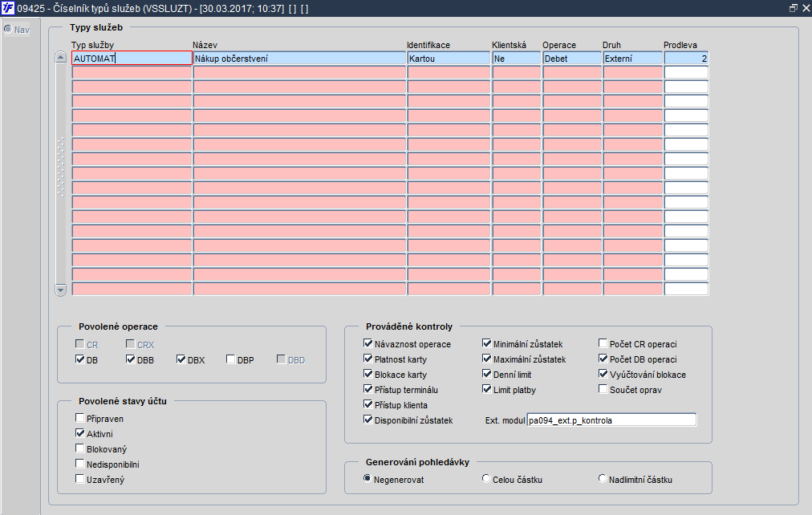Click the Typ služby column header

[92, 45]
